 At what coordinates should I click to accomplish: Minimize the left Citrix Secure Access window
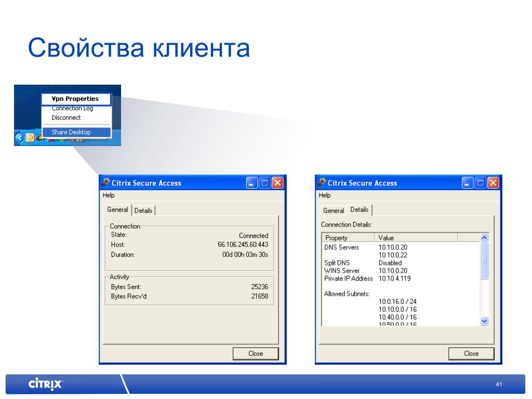tap(251, 183)
